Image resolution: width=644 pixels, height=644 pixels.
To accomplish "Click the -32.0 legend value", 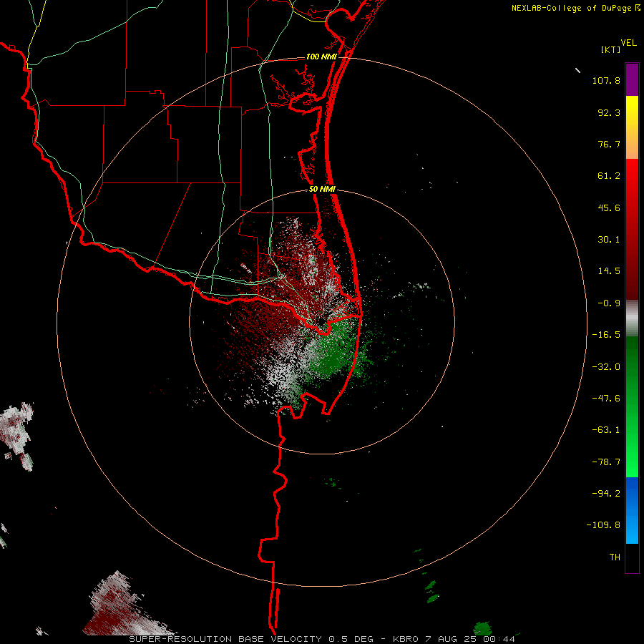I will [606, 367].
